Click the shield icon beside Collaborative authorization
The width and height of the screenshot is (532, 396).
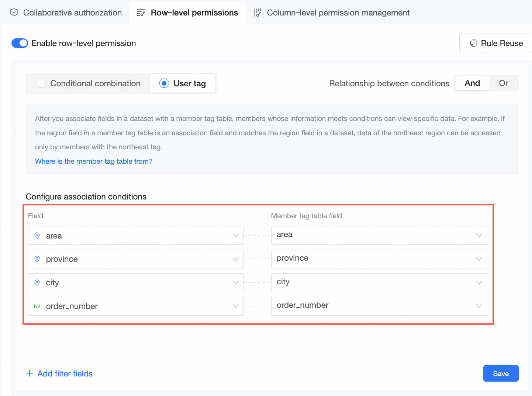(14, 13)
